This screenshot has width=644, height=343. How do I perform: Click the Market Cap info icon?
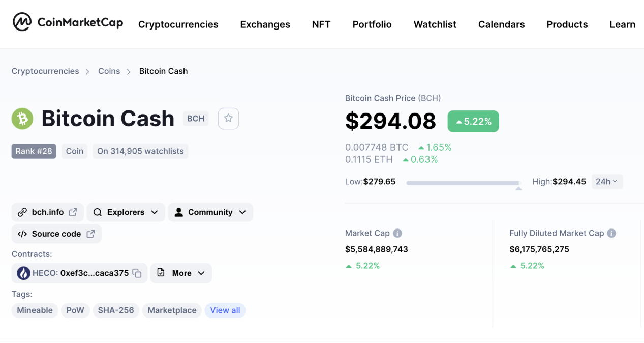click(397, 233)
